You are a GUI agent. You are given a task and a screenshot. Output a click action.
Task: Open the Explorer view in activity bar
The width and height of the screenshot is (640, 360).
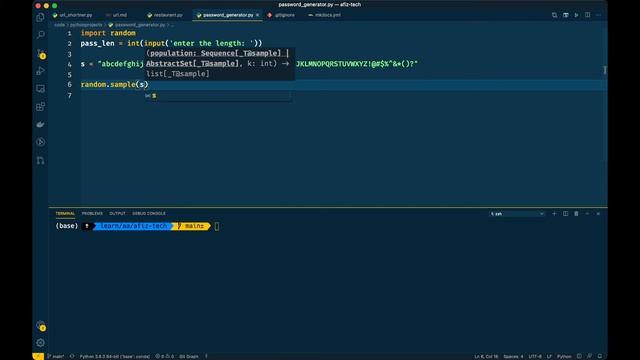[40, 17]
